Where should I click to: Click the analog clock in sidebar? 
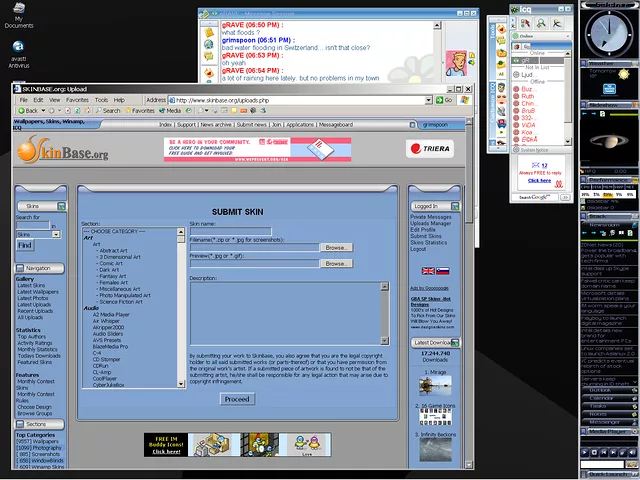click(609, 33)
